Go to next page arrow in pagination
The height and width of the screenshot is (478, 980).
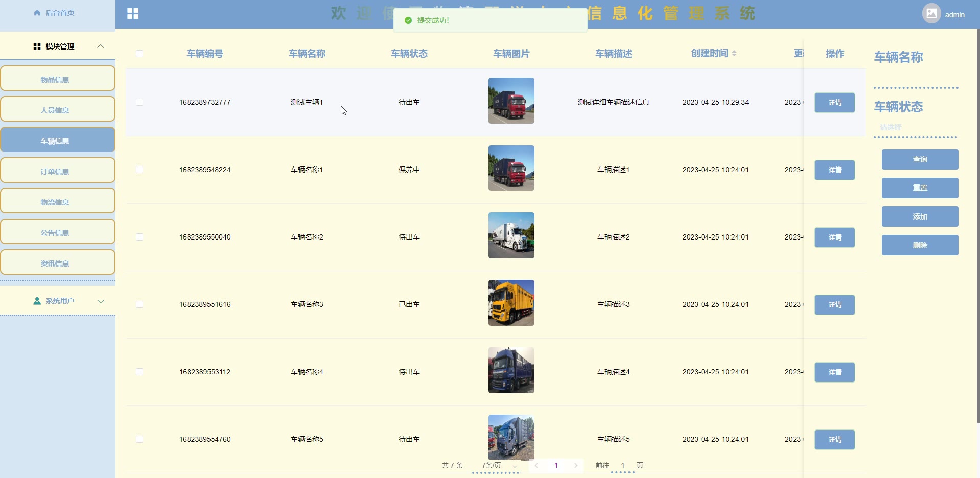[x=576, y=465]
